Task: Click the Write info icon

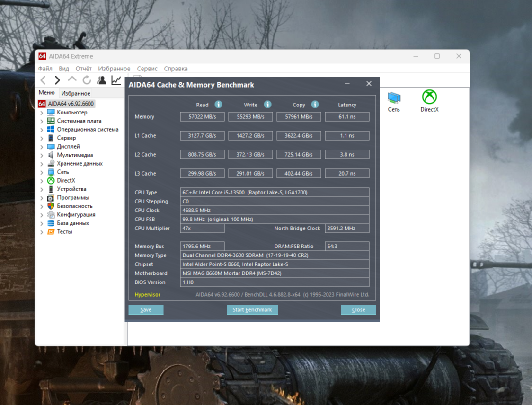Action: coord(268,105)
